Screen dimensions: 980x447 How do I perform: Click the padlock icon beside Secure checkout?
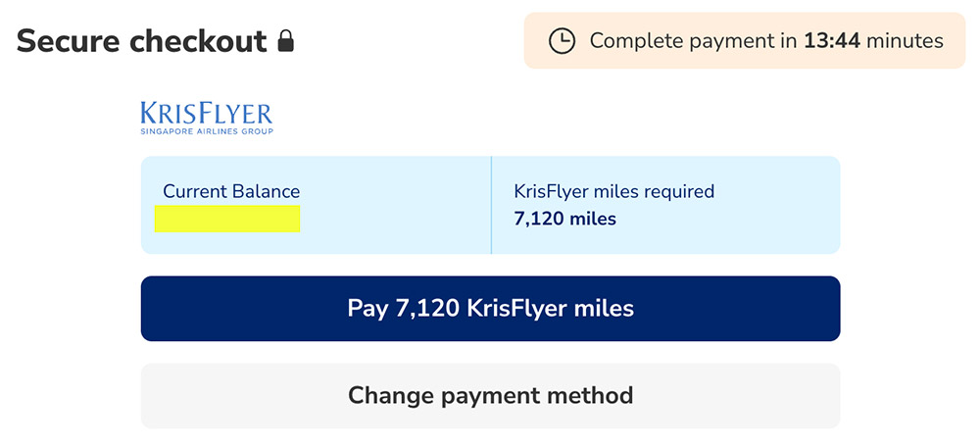285,41
